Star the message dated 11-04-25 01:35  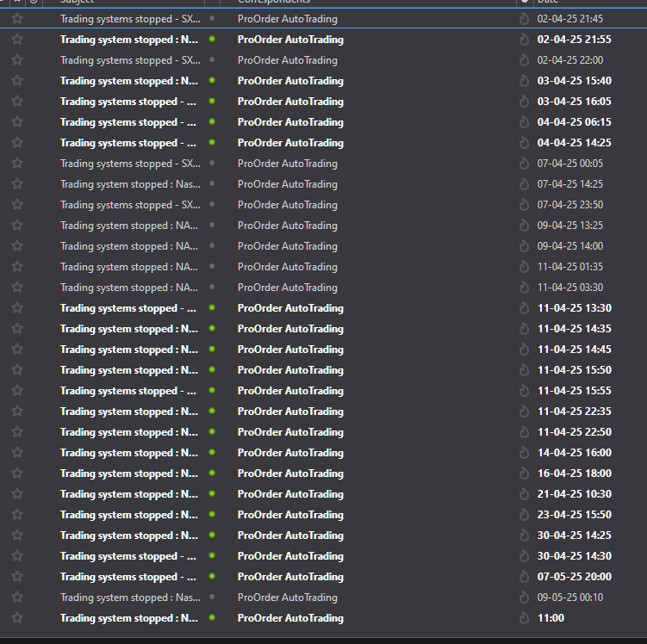coord(17,266)
